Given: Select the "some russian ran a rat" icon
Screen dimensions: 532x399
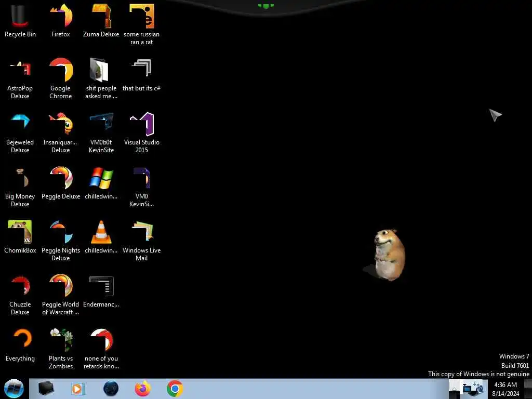Looking at the screenshot, I should (x=141, y=24).
